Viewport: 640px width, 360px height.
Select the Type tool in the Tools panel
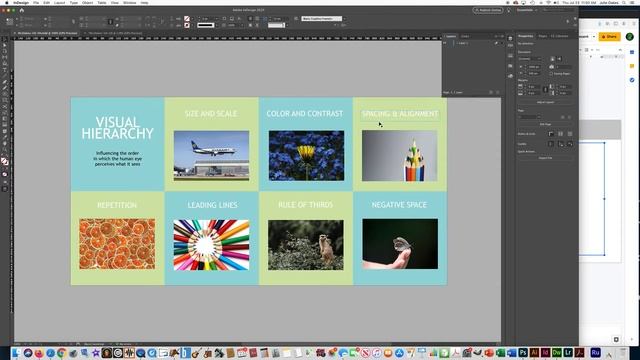click(5, 70)
